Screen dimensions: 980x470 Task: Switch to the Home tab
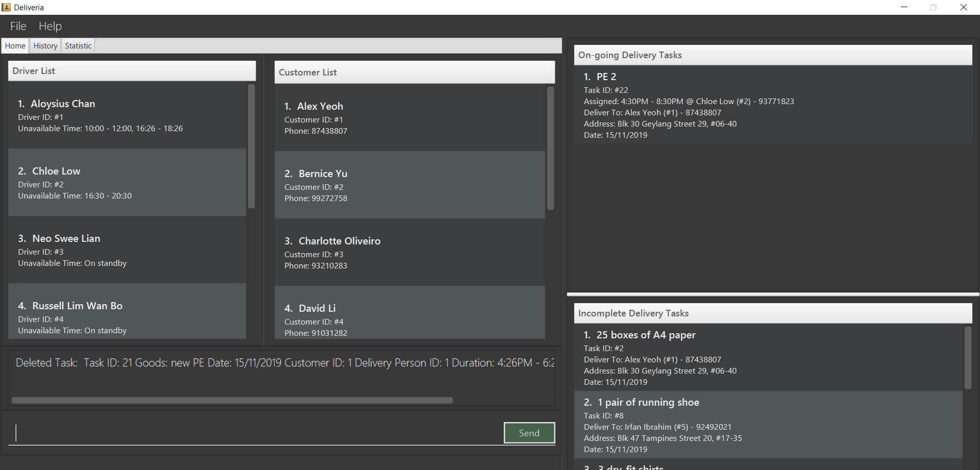15,46
